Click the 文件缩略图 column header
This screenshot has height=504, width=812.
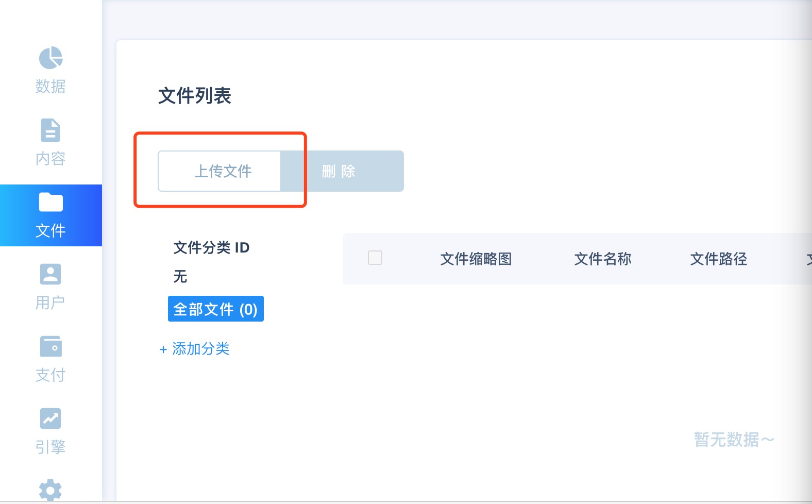coord(476,259)
